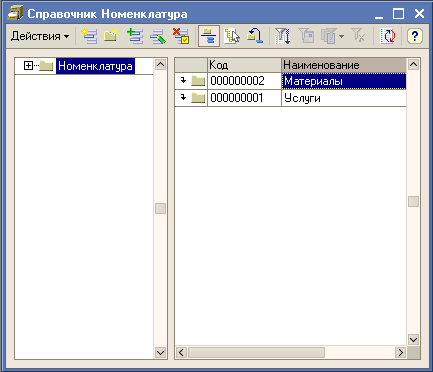Click filter history icon
Image resolution: width=433 pixels, height=372 pixels.
pyautogui.click(x=329, y=36)
